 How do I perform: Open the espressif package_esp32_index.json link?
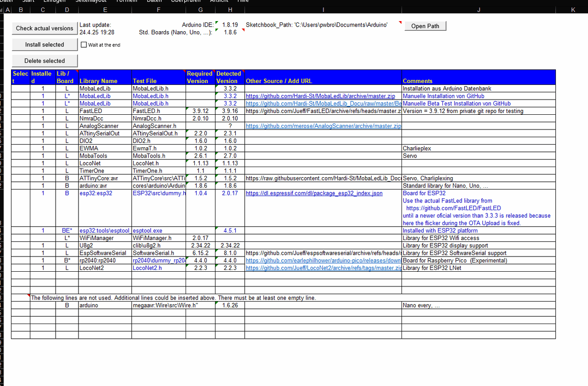[314, 193]
